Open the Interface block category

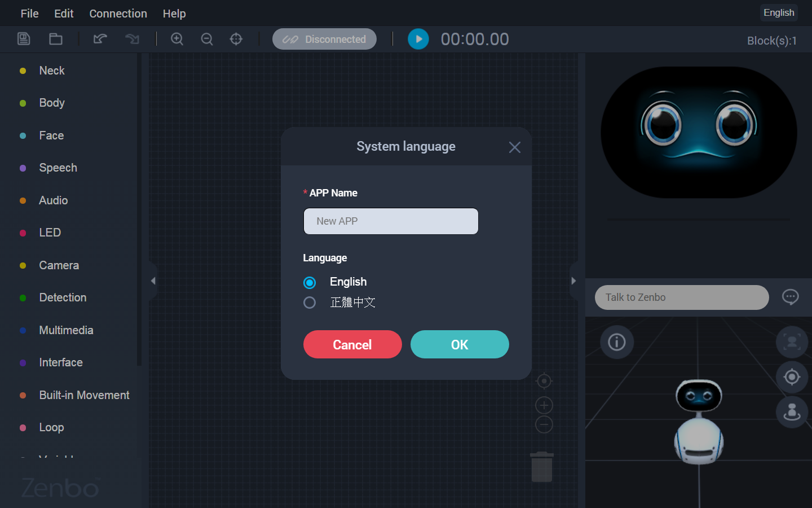(x=61, y=362)
